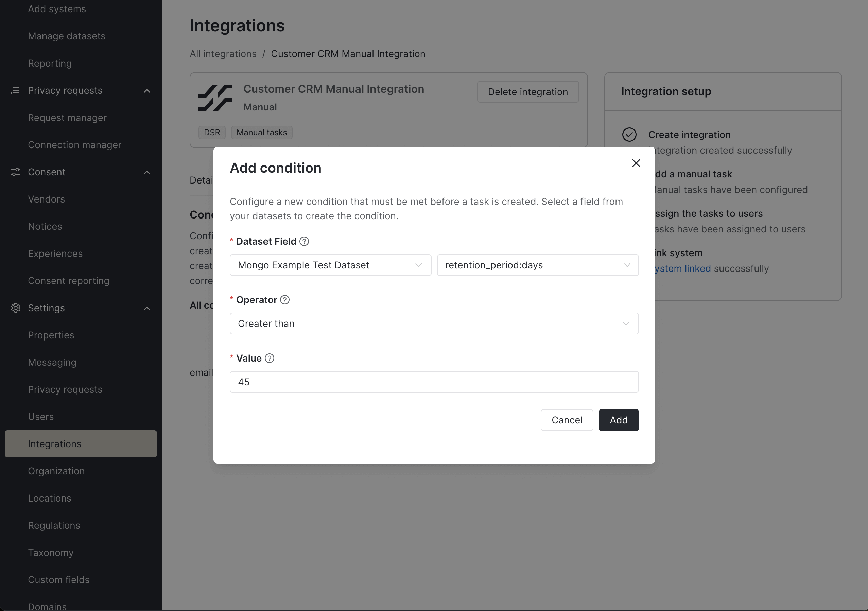Go to Taxonomy in the sidebar
Screen dimensions: 868x611
51,553
